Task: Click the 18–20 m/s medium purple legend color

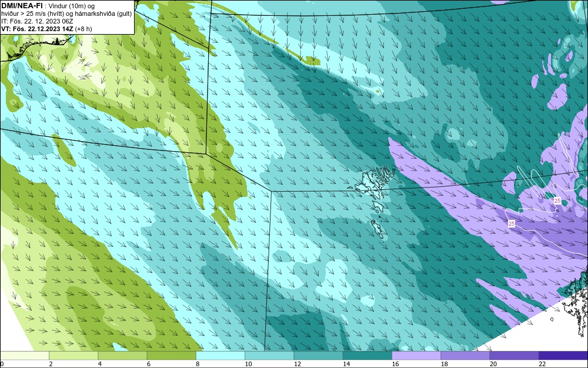Action: coord(465,355)
